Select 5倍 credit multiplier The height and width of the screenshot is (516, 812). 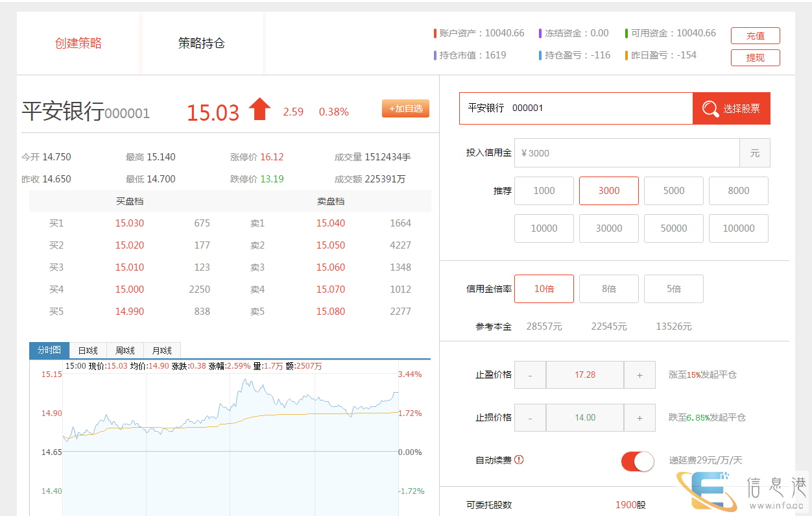point(674,289)
